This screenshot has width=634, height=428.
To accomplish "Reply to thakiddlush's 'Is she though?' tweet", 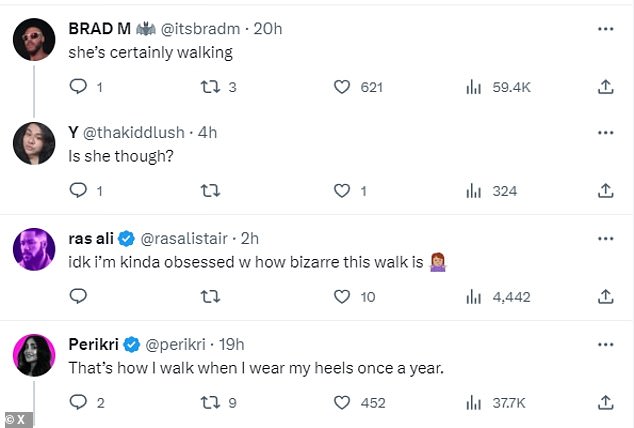I will point(79,190).
